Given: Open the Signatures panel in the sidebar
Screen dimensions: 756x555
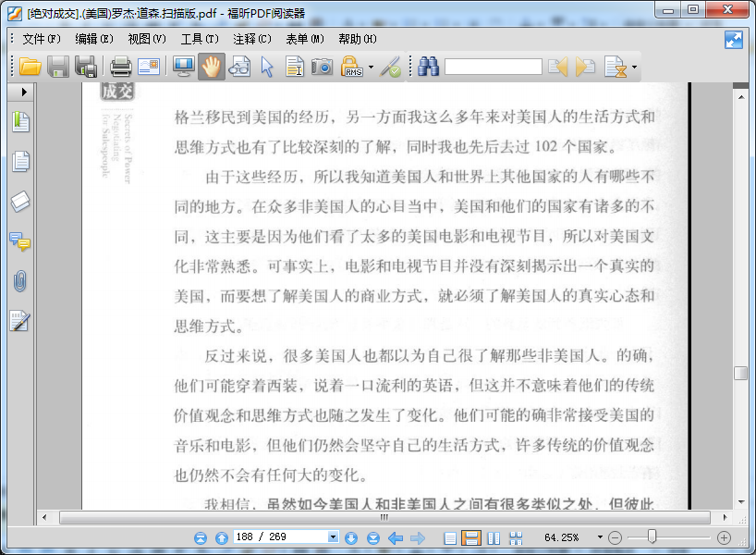Looking at the screenshot, I should click(20, 321).
